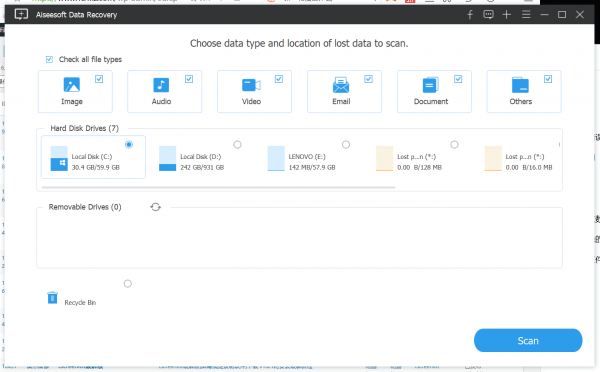This screenshot has height=372, width=600.
Task: Toggle Check all file types checkbox
Action: pyautogui.click(x=49, y=59)
